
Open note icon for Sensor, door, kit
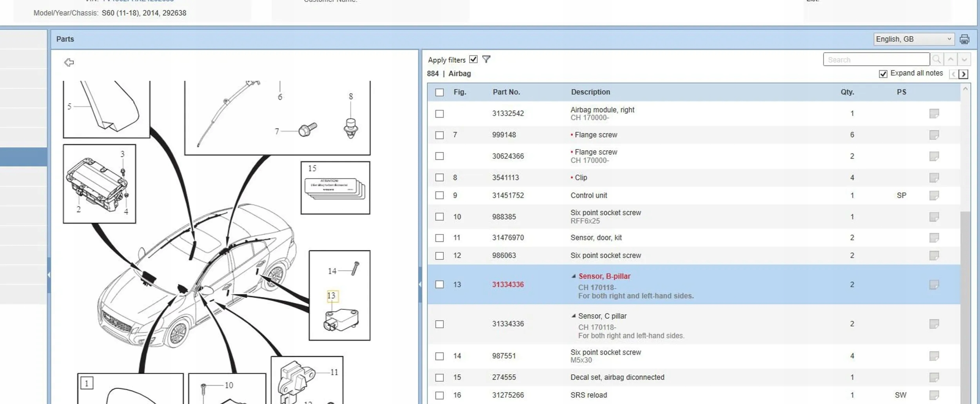point(934,238)
